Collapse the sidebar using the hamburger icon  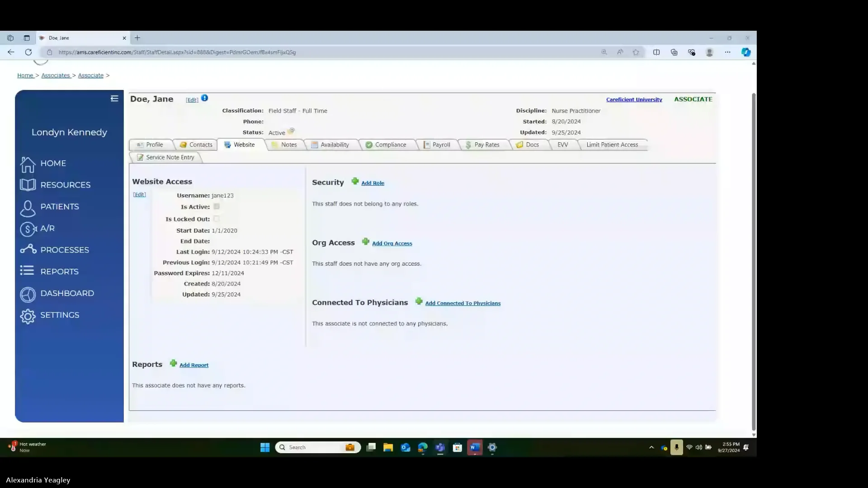(114, 98)
